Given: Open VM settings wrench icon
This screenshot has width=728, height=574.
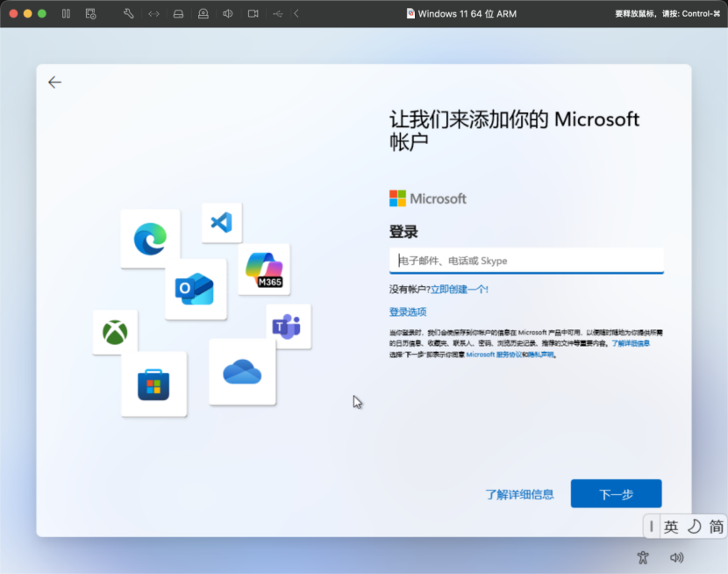Looking at the screenshot, I should point(129,13).
